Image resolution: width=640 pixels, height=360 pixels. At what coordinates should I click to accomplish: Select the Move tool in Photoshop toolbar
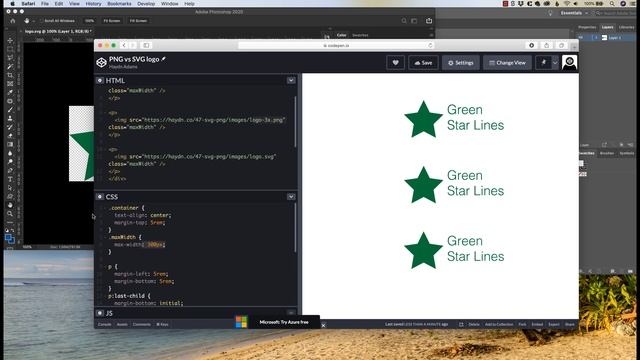tap(10, 40)
